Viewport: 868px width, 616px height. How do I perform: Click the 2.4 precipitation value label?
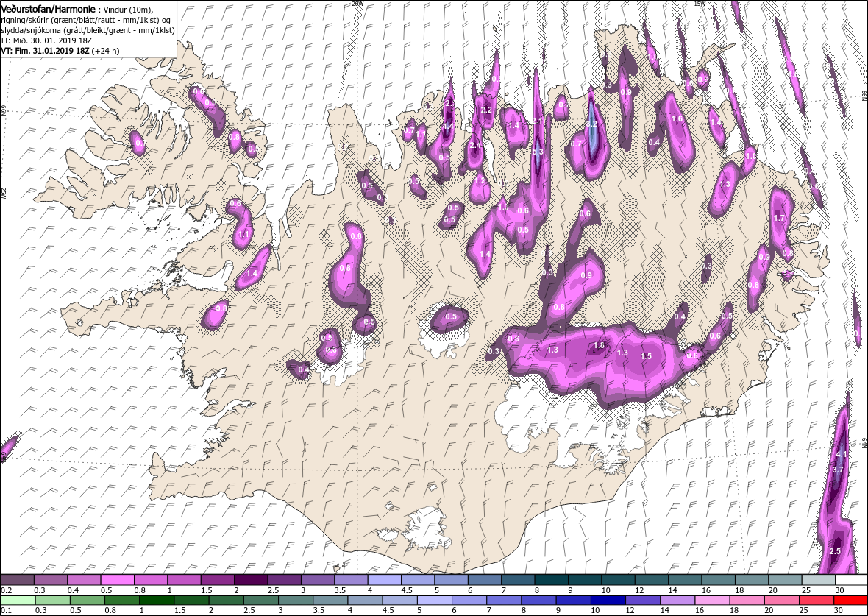pos(475,146)
